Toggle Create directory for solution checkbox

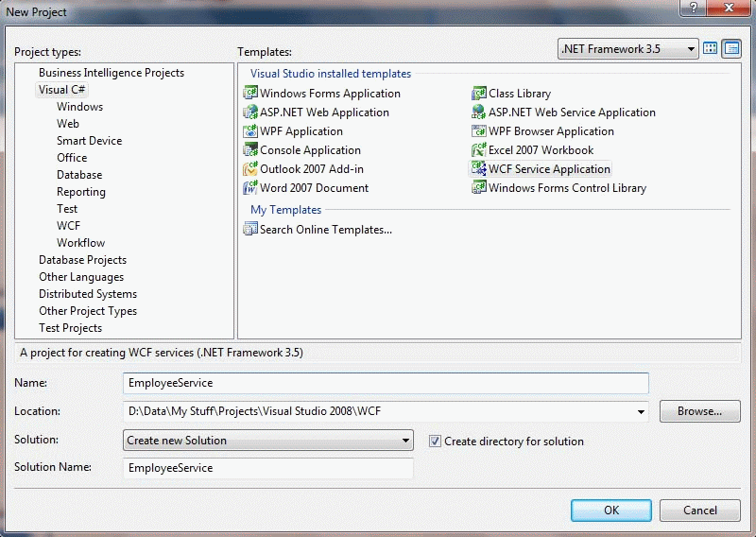(435, 441)
